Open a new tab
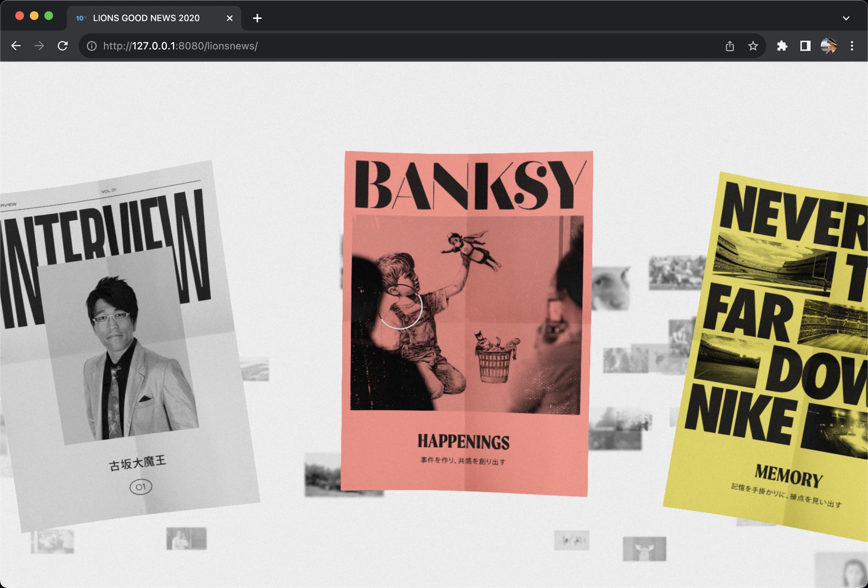 coord(257,18)
